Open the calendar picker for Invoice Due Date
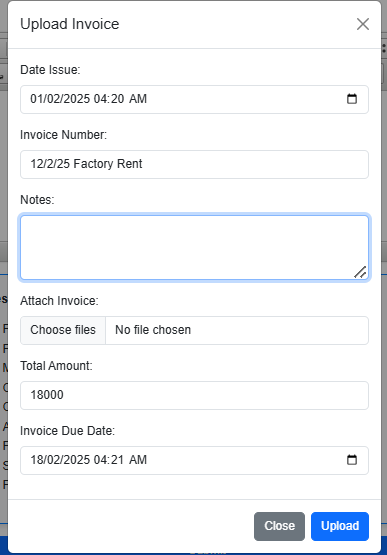This screenshot has width=387, height=555. tap(352, 460)
